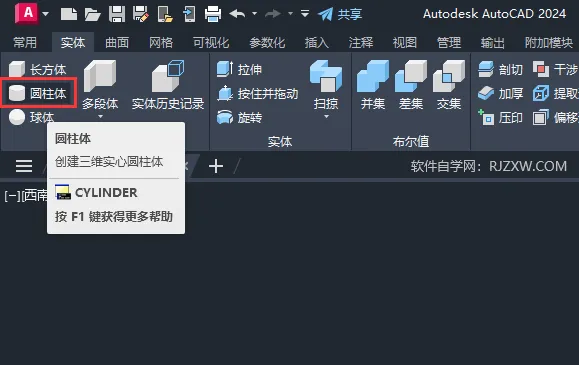The width and height of the screenshot is (579, 365).
Task: Select the 提取 extract edges tool
Action: point(555,93)
